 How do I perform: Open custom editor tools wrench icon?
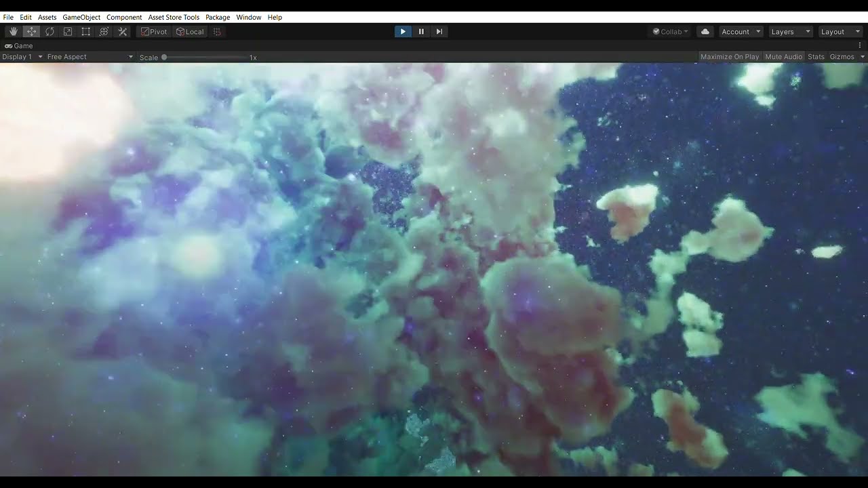pyautogui.click(x=123, y=32)
